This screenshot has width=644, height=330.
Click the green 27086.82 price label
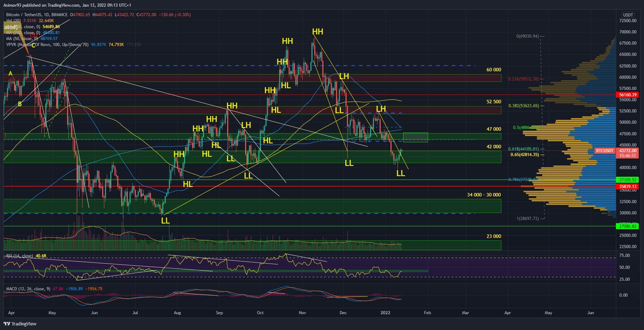(x=627, y=226)
